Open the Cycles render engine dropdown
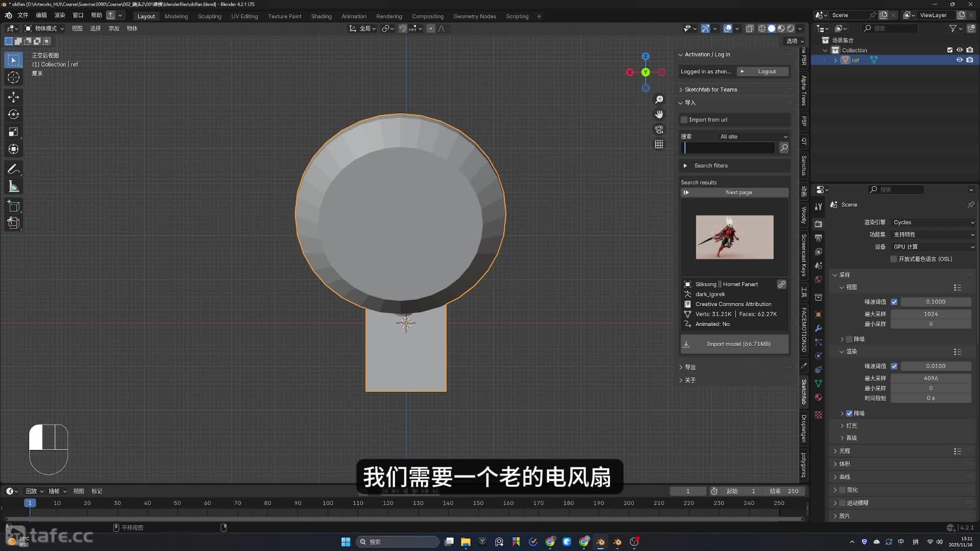The height and width of the screenshot is (551, 980). [x=933, y=222]
